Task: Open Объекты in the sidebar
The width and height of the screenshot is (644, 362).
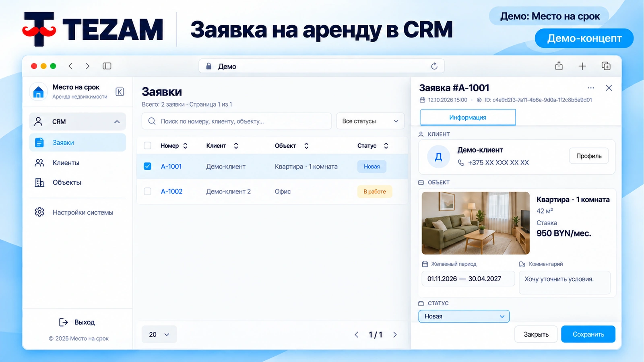Action: 78,182
